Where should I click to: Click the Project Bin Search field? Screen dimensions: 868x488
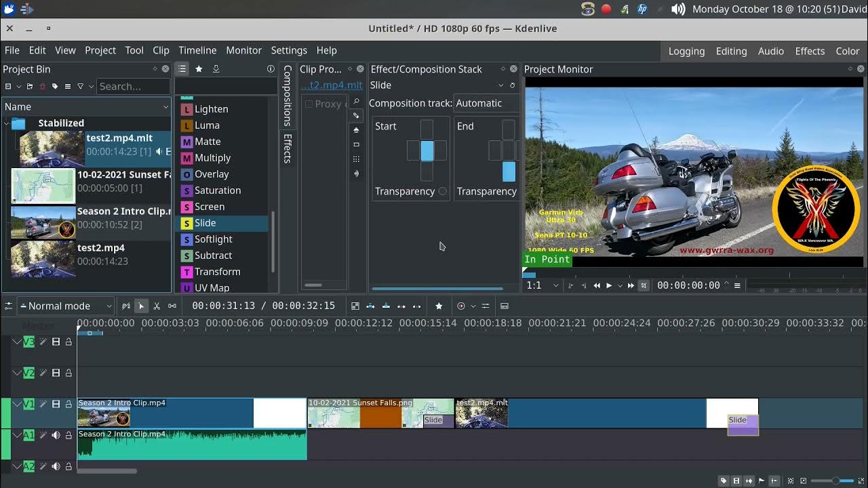(133, 87)
